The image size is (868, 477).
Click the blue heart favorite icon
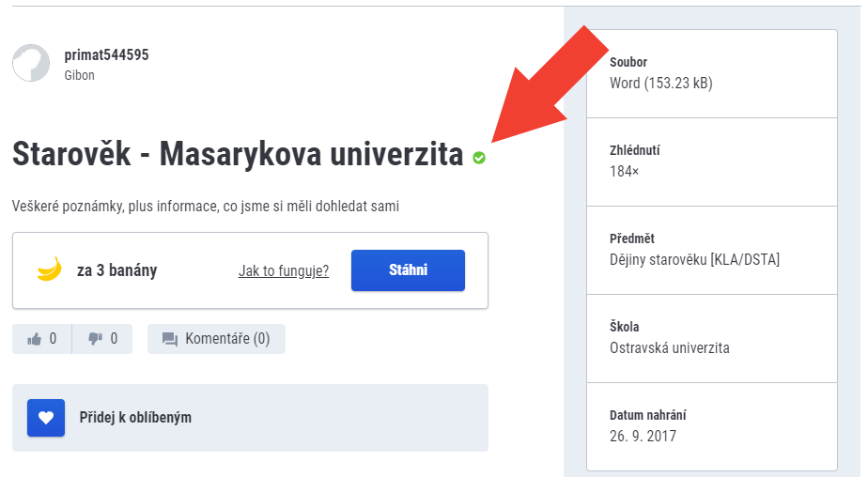tap(46, 418)
